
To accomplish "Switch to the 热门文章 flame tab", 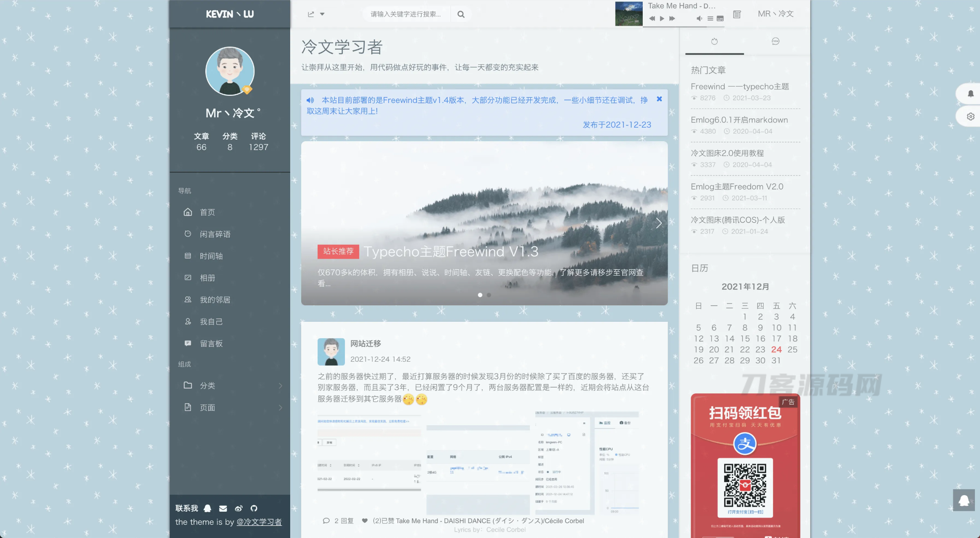I will click(x=714, y=41).
